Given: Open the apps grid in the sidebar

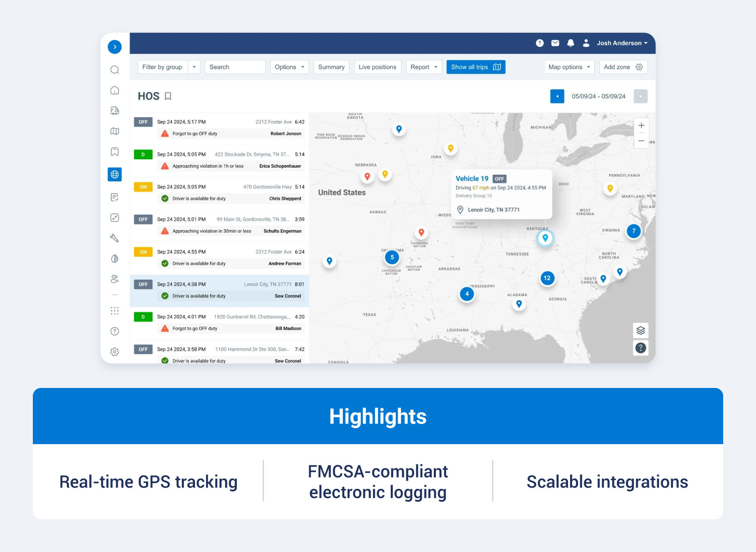Looking at the screenshot, I should [115, 310].
